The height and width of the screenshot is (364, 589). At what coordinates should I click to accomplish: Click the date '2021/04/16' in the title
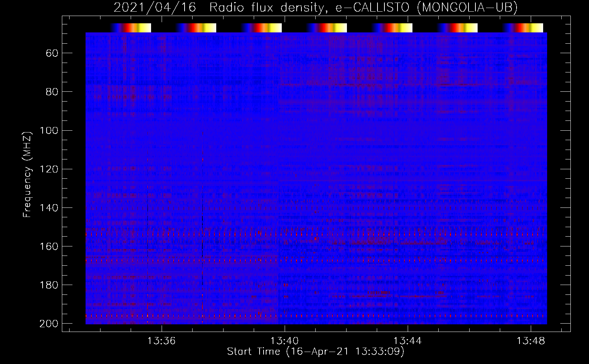pos(155,7)
